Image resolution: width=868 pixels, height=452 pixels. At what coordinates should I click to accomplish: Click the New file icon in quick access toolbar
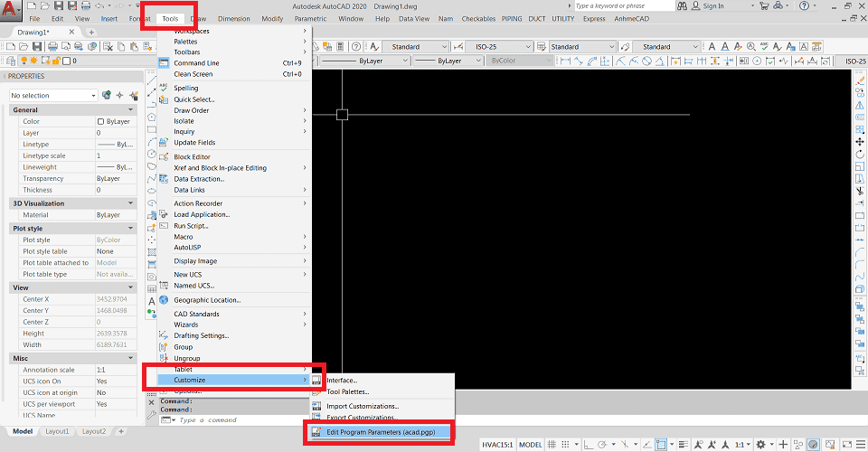click(x=32, y=6)
